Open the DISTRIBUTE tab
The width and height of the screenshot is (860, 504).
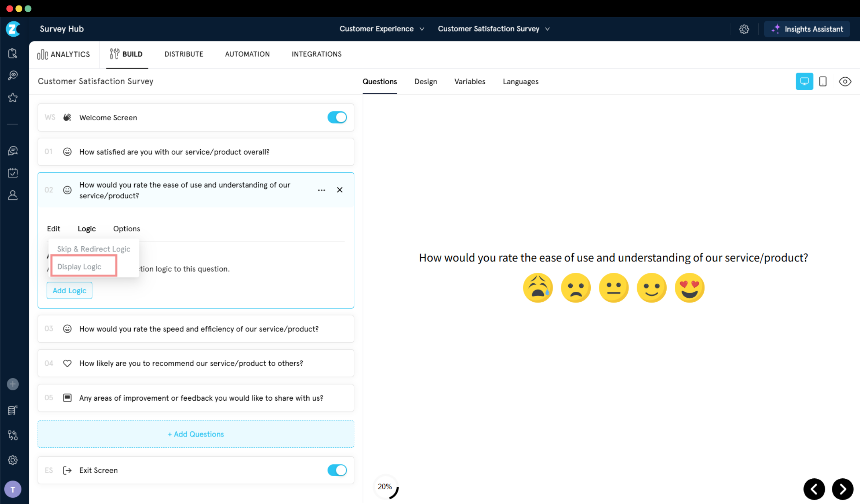pyautogui.click(x=183, y=54)
